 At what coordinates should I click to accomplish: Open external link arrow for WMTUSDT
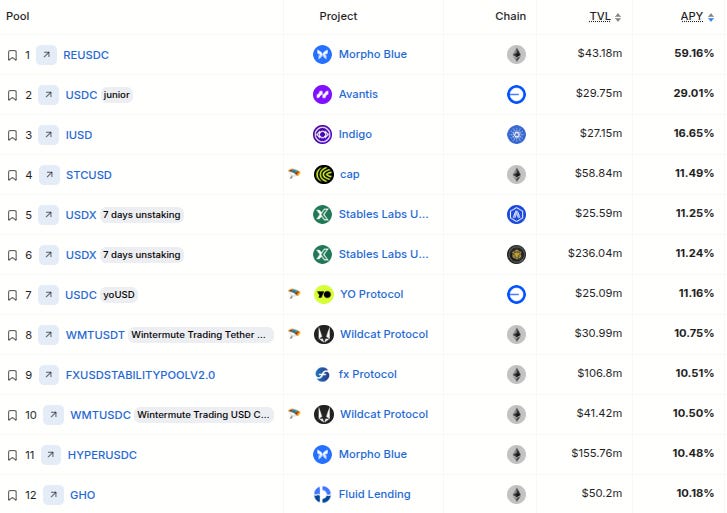(x=49, y=334)
